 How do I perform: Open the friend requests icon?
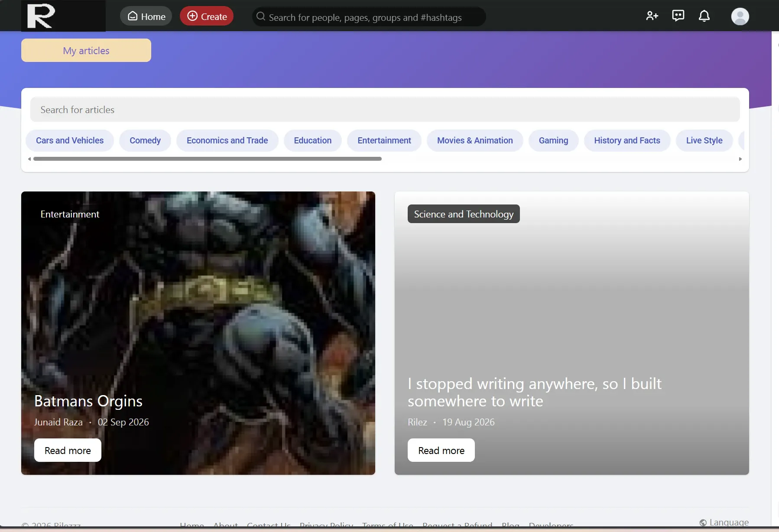click(652, 16)
